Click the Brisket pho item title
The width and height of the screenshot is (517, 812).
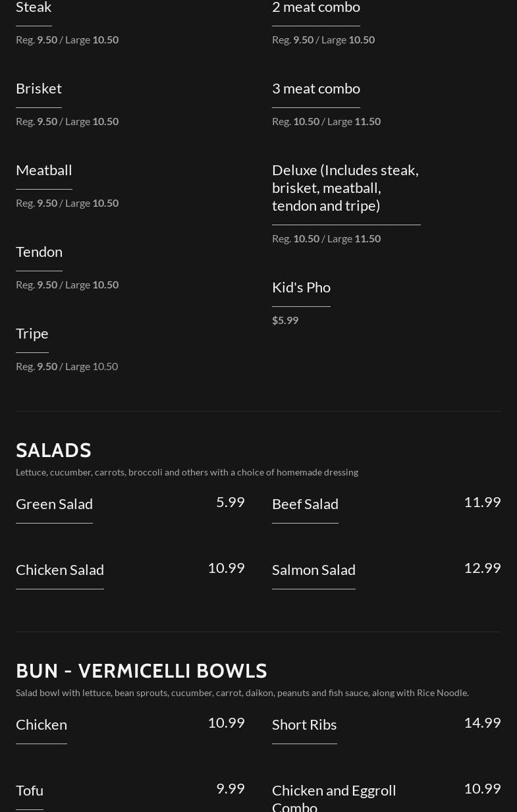(x=39, y=88)
